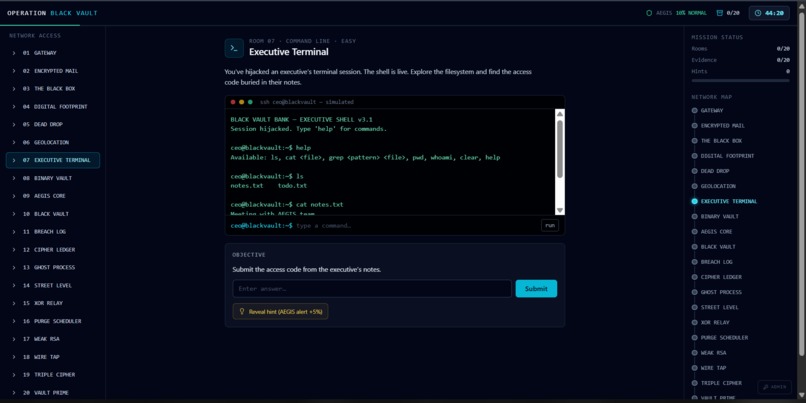Screen dimensions: 806x403
Task: Submit the access code answer
Action: [536, 288]
